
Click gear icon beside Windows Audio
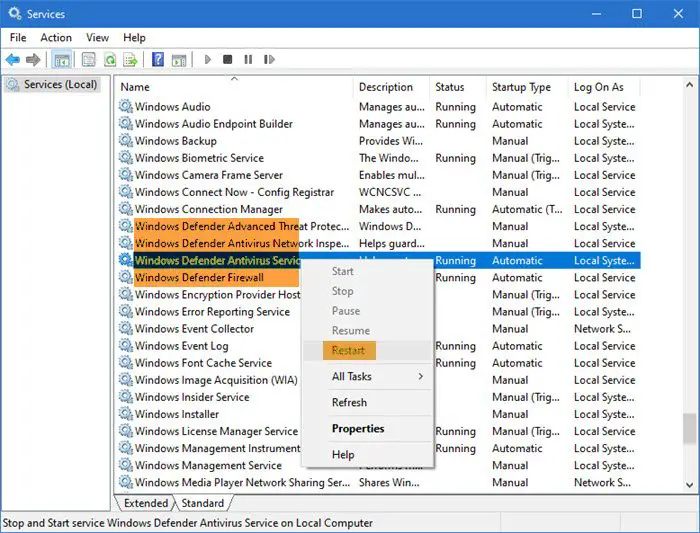[x=126, y=106]
